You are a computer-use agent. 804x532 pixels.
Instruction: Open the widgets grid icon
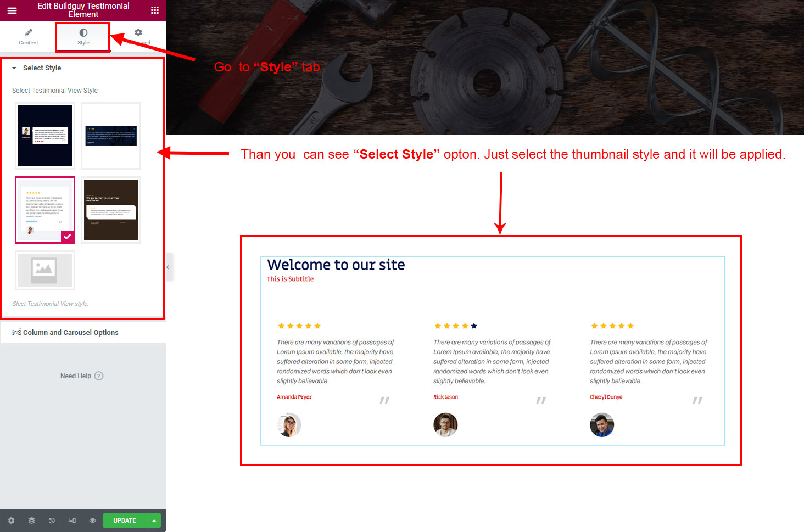155,10
